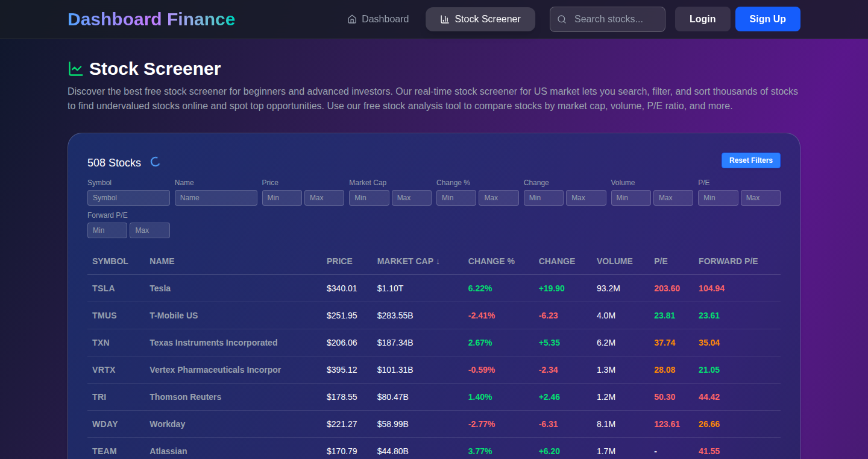
Task: Click Atlassian's 41.55 forward P/E value
Action: [709, 451]
